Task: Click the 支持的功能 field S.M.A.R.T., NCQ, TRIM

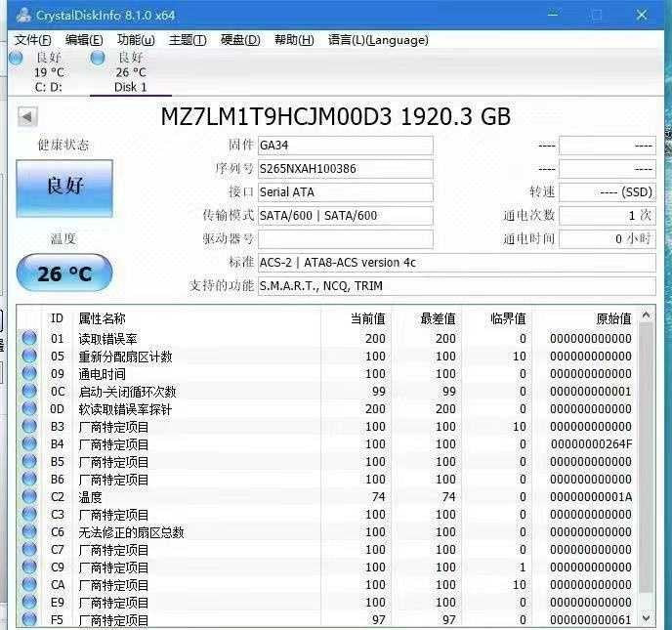Action: tap(457, 286)
